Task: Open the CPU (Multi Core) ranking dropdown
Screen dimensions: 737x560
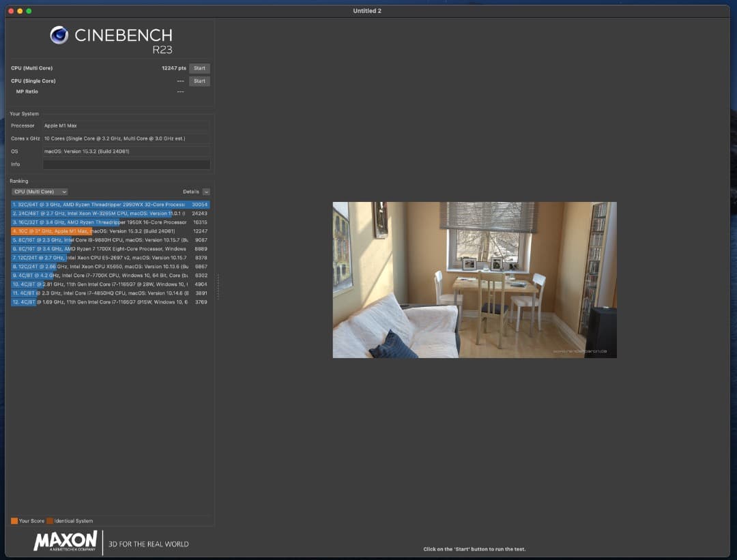Action: (x=40, y=192)
